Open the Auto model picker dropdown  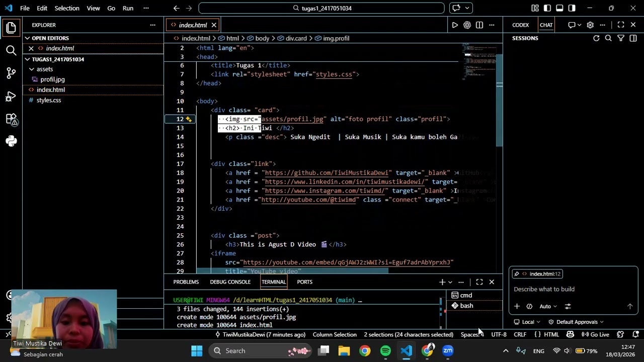coord(548,306)
